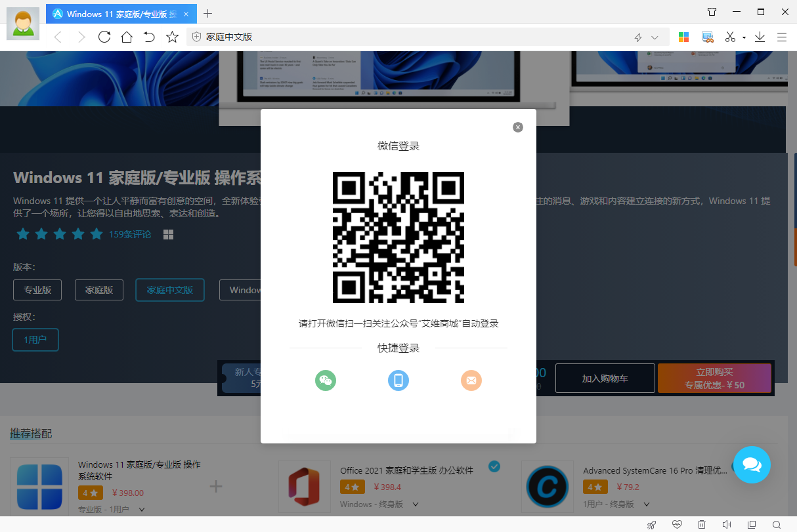Expand the scissors tool dropdown arrow
Viewport: 797px width, 532px height.
(744, 38)
